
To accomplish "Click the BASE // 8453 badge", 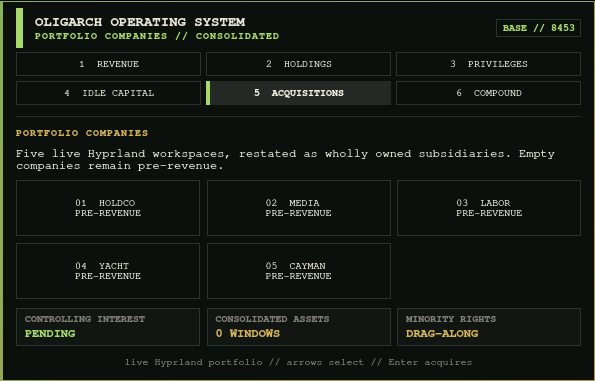I will [538, 28].
